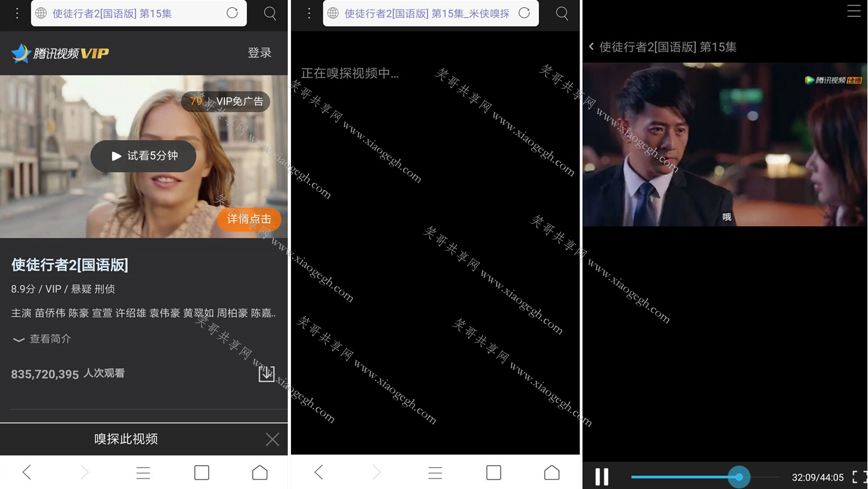Open three-dot menu in left browser screen

17,13
